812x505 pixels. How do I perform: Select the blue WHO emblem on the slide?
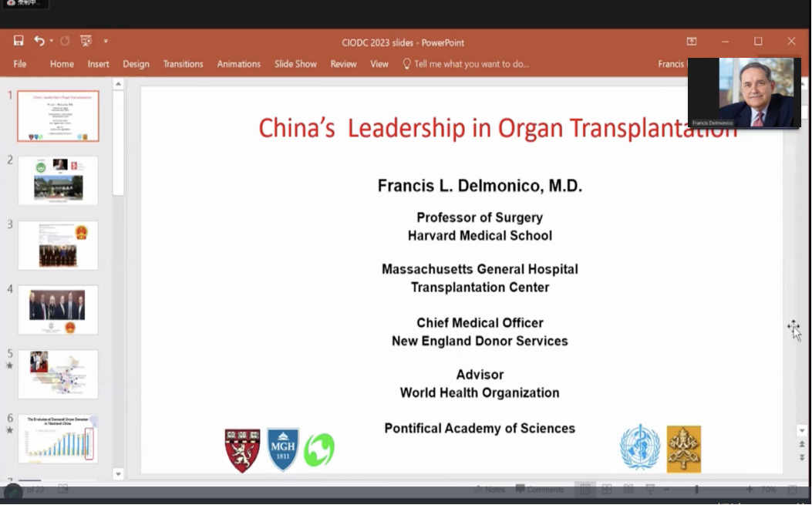click(x=640, y=447)
